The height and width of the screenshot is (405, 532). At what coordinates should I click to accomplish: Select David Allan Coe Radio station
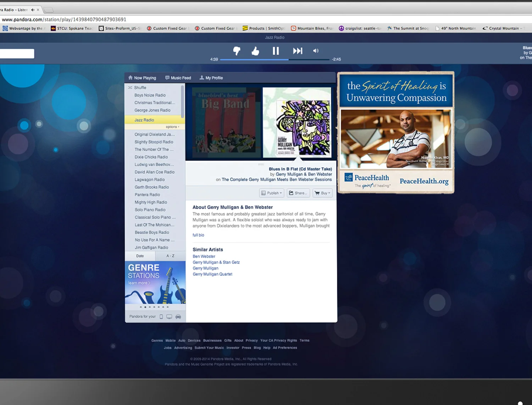155,172
